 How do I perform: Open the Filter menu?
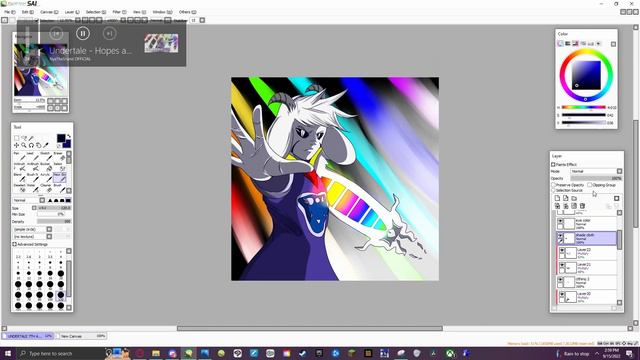tap(119, 12)
